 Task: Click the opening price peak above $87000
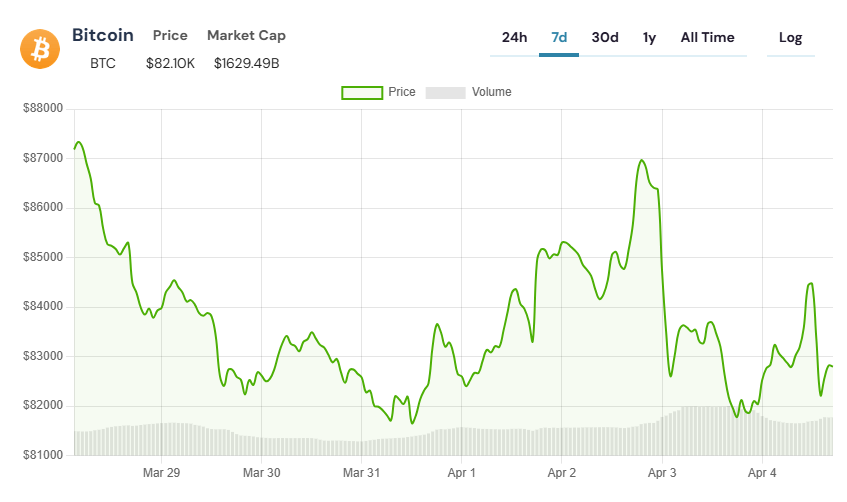click(x=79, y=143)
